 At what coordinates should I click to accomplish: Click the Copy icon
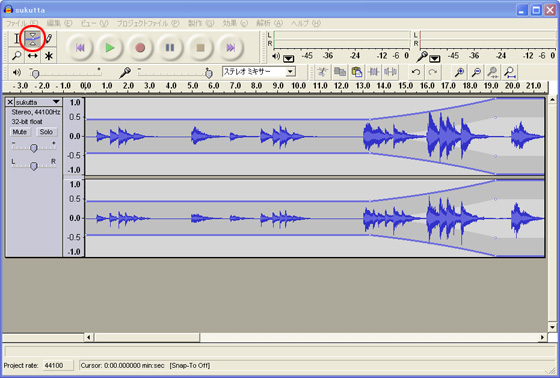pos(339,72)
